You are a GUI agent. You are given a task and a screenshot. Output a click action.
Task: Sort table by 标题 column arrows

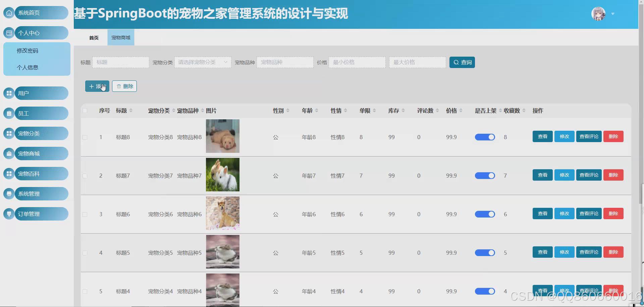pyautogui.click(x=131, y=111)
